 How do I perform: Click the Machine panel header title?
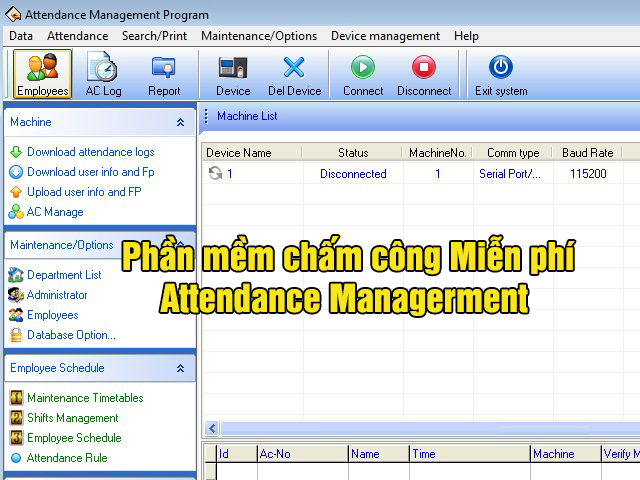pos(31,122)
